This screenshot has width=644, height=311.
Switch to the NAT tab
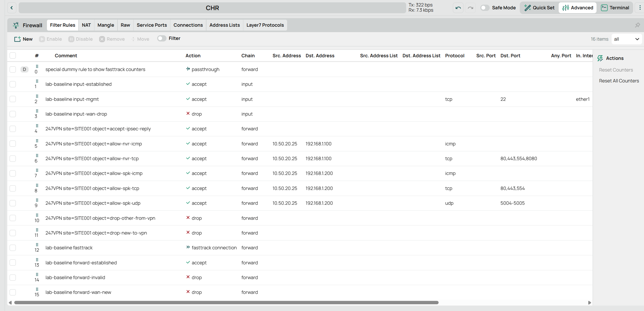(86, 25)
